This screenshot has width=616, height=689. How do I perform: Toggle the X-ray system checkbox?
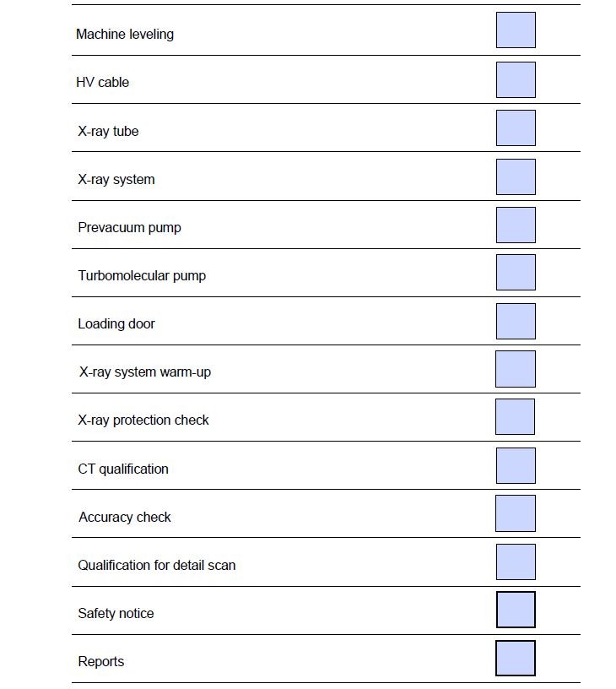click(516, 176)
